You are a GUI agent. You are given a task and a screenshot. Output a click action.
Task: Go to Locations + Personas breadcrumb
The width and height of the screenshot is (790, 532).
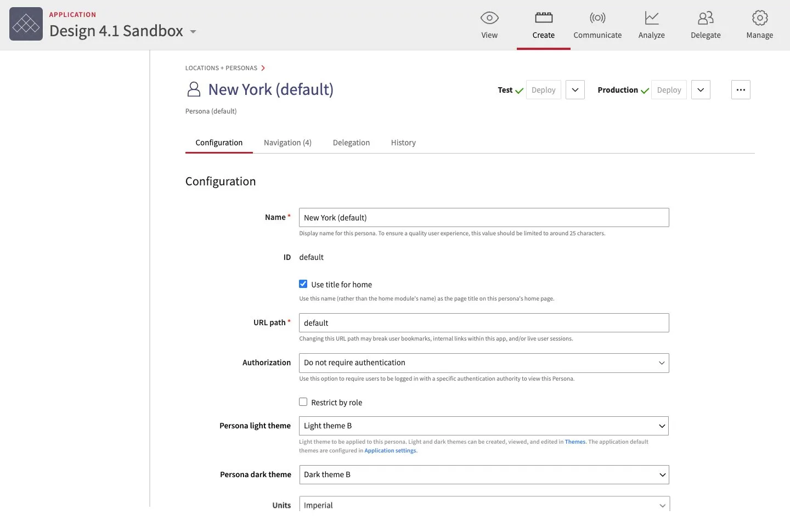click(221, 68)
